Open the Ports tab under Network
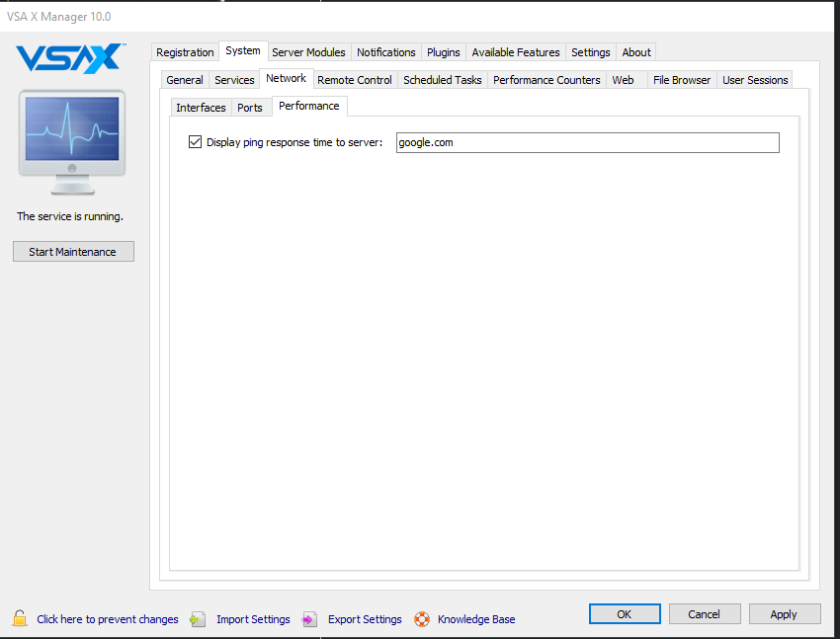This screenshot has height=639, width=840. coord(250,108)
